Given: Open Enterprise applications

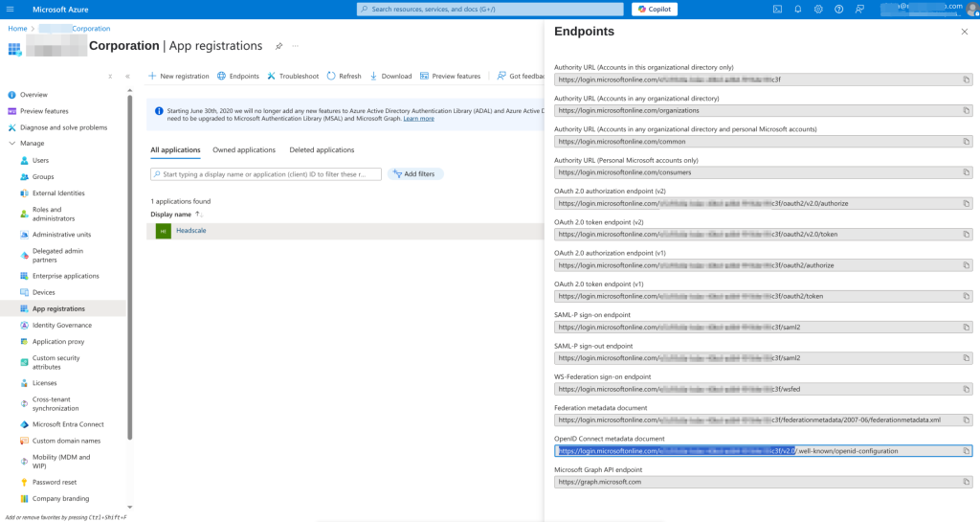Looking at the screenshot, I should pos(66,276).
